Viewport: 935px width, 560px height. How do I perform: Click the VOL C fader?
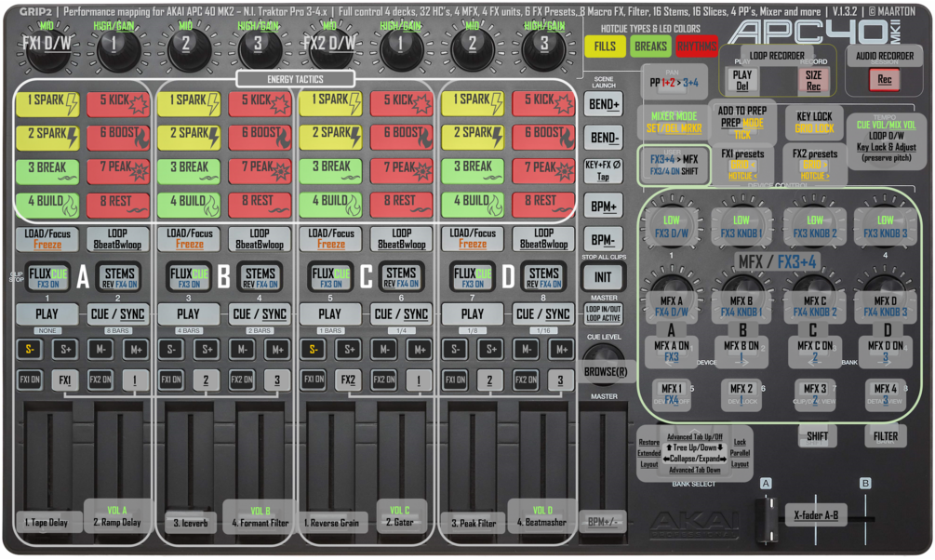[x=400, y=516]
